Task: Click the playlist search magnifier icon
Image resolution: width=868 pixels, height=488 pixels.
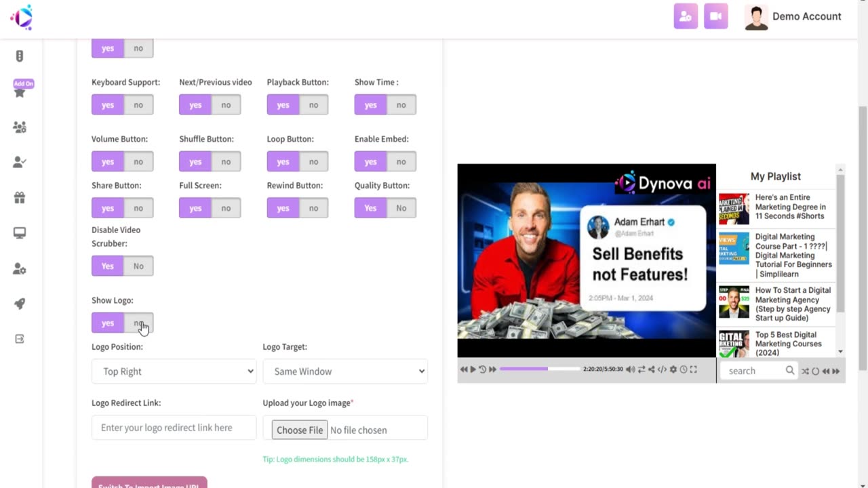Action: pyautogui.click(x=790, y=370)
